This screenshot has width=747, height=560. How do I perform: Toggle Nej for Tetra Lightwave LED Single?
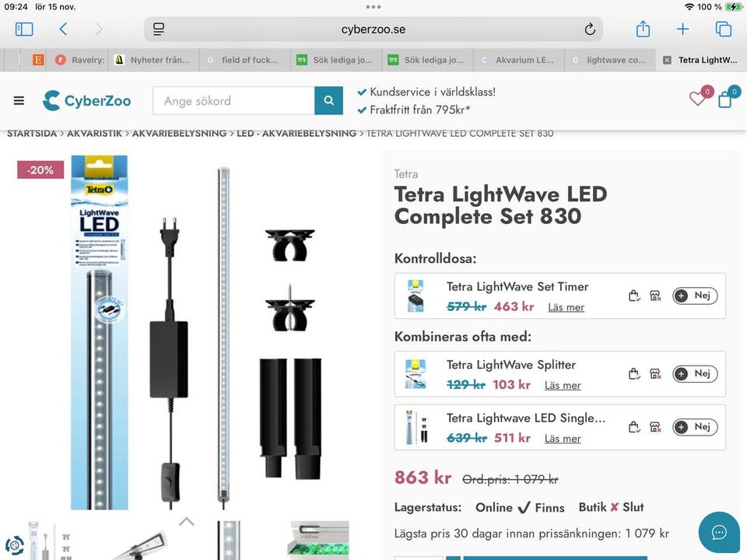pyautogui.click(x=695, y=427)
